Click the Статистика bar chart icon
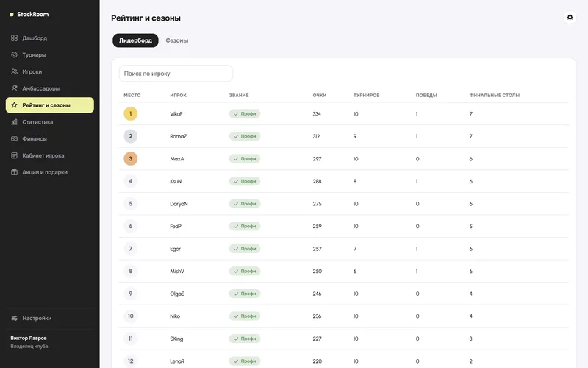The width and height of the screenshot is (588, 368). [14, 121]
